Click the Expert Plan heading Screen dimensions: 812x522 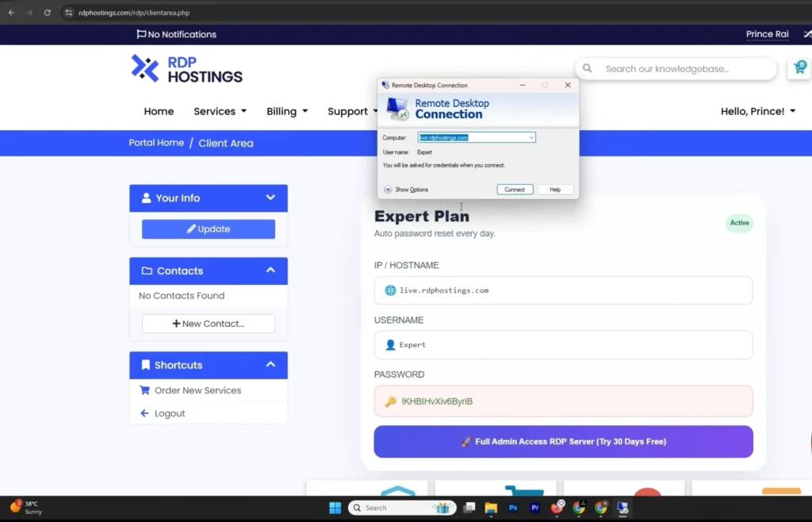click(422, 216)
